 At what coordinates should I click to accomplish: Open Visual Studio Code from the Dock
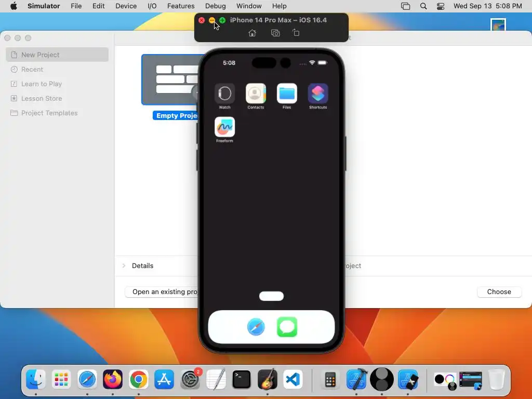(293, 379)
